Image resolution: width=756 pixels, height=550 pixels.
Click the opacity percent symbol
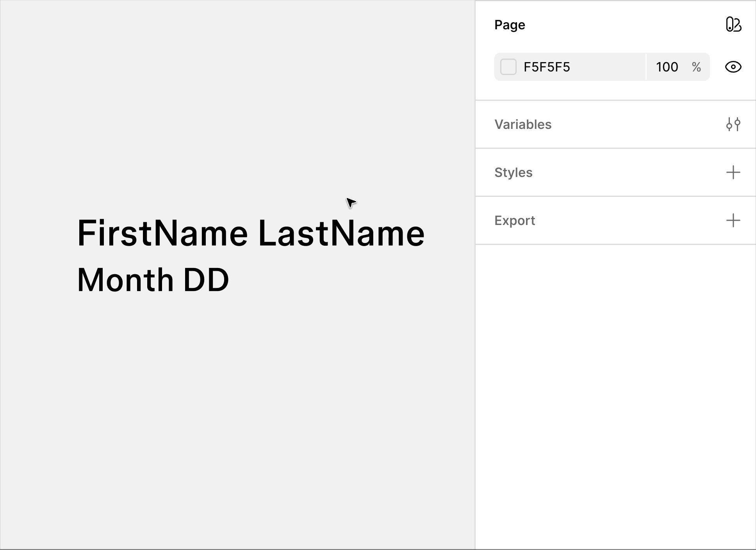tap(696, 67)
